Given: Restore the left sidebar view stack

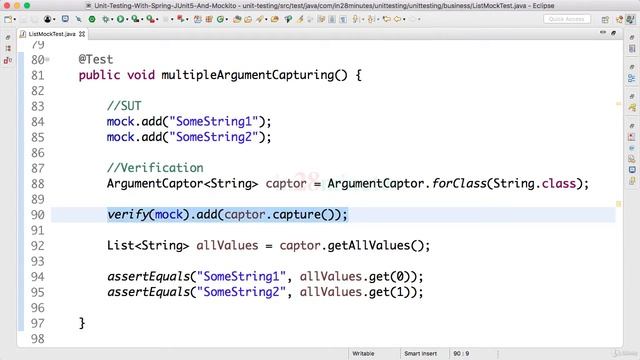Looking at the screenshot, I should 8,38.
